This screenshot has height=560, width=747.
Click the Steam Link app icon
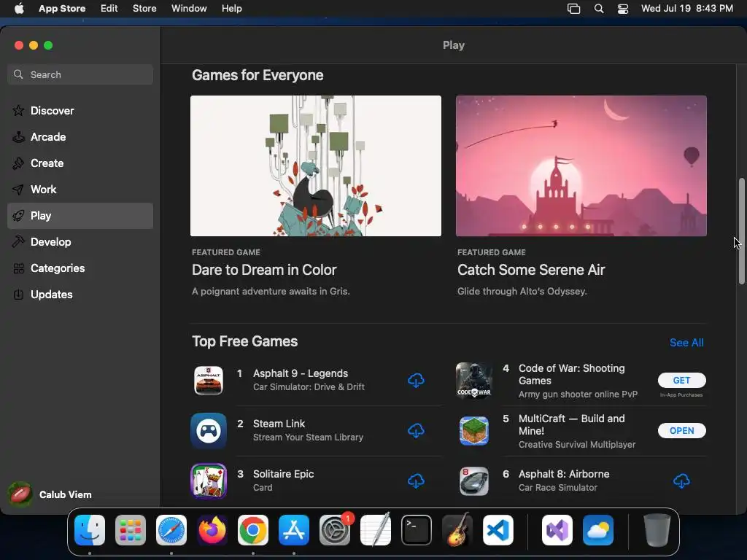coord(208,431)
